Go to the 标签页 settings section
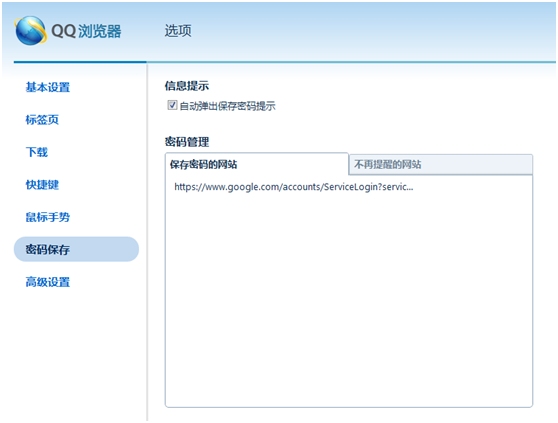 pos(42,120)
